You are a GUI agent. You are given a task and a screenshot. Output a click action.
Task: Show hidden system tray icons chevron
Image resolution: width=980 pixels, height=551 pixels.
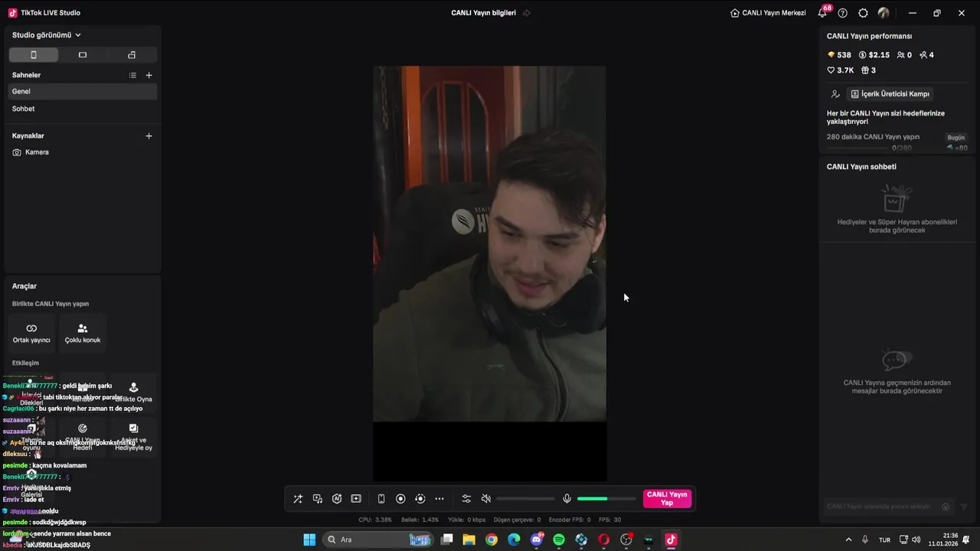click(x=848, y=540)
